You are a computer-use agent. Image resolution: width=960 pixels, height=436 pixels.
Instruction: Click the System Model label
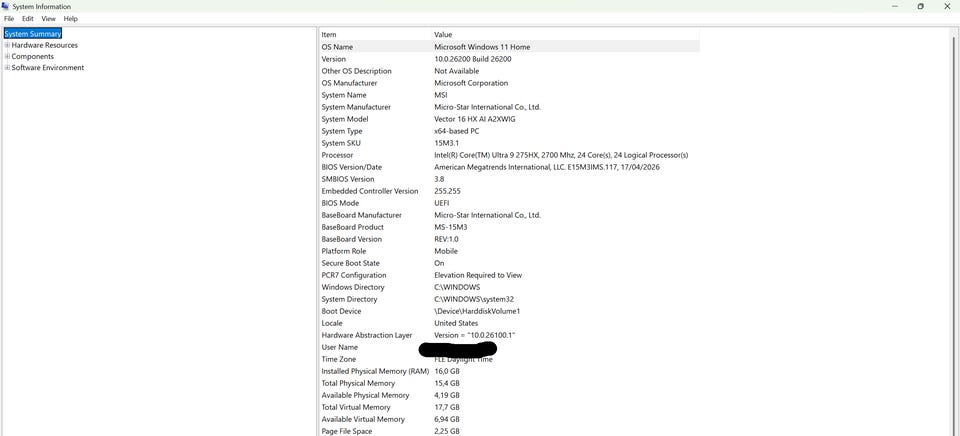click(345, 119)
